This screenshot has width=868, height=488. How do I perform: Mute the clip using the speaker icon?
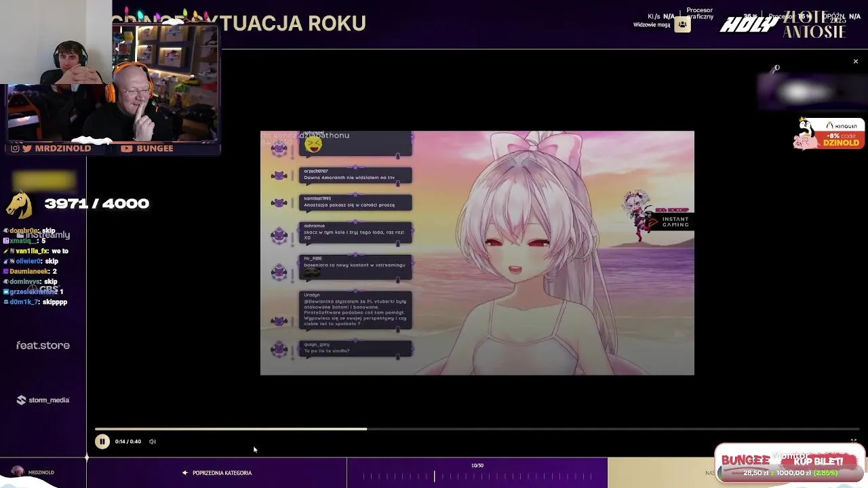click(x=153, y=441)
